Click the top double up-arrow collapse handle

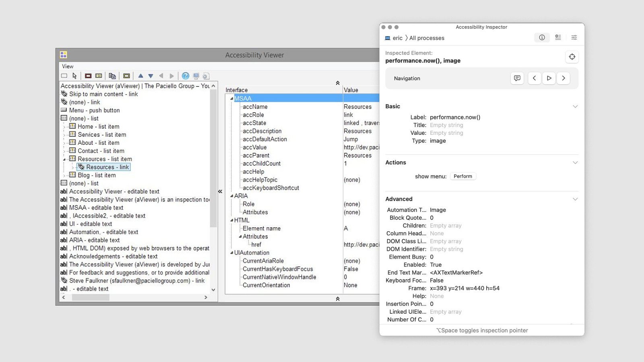coord(338,83)
